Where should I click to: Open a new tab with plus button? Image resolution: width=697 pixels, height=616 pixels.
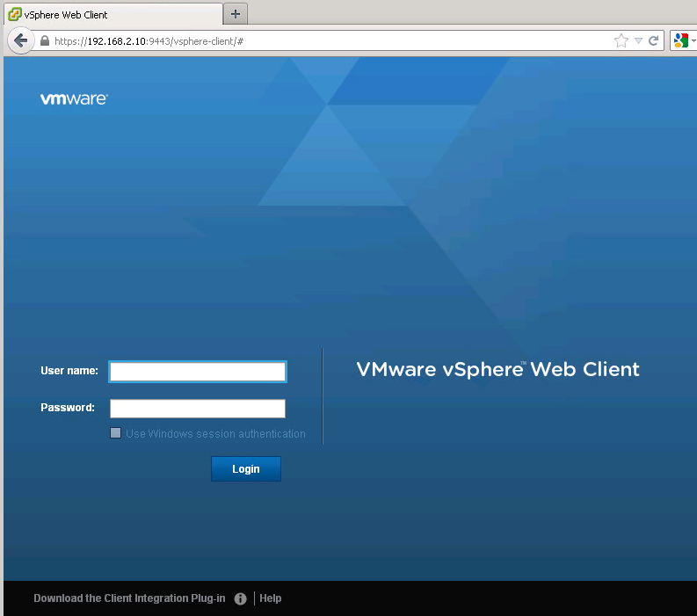(x=236, y=14)
